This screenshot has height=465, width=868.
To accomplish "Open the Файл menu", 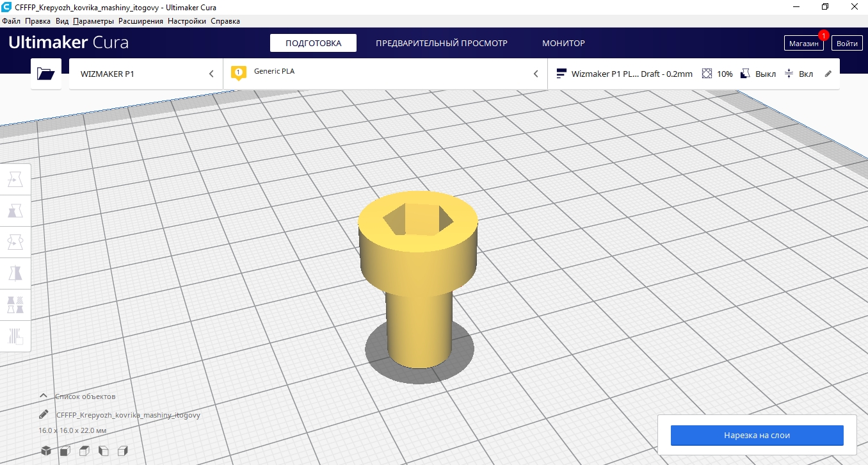I will [12, 21].
